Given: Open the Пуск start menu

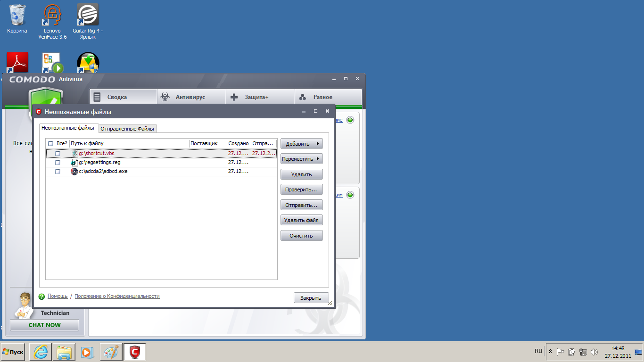Looking at the screenshot, I should pos(13,352).
